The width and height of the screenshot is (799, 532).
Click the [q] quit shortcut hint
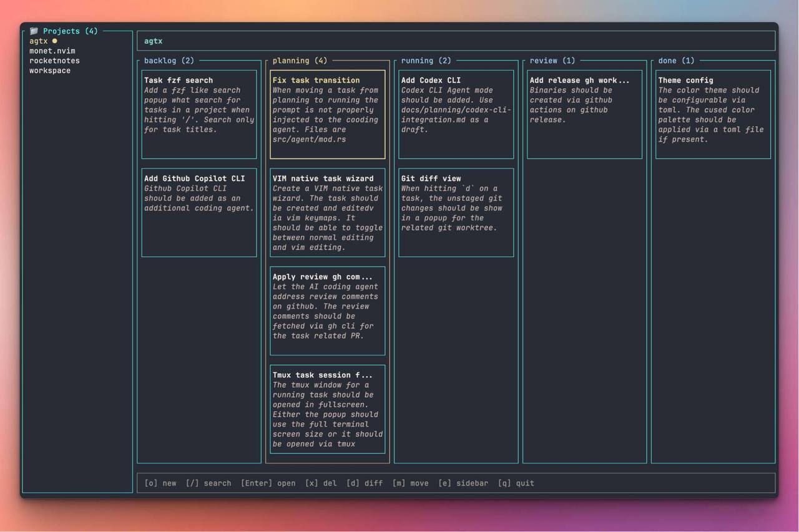pyautogui.click(x=516, y=483)
